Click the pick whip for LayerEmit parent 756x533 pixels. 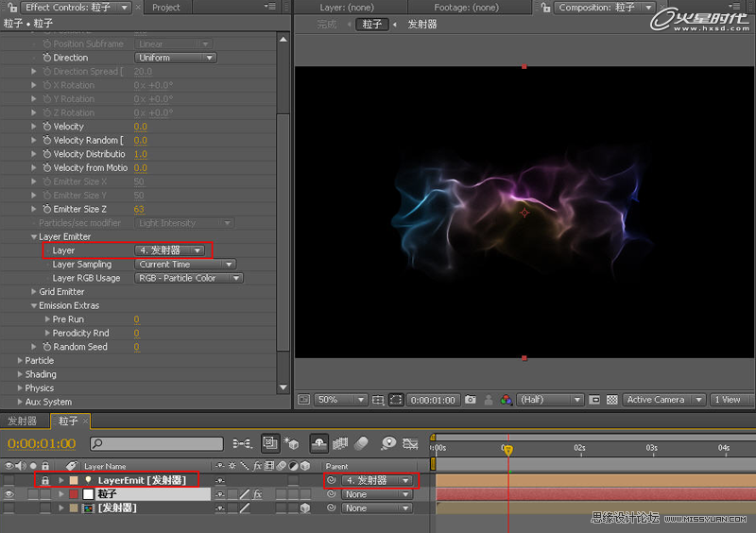pyautogui.click(x=331, y=480)
